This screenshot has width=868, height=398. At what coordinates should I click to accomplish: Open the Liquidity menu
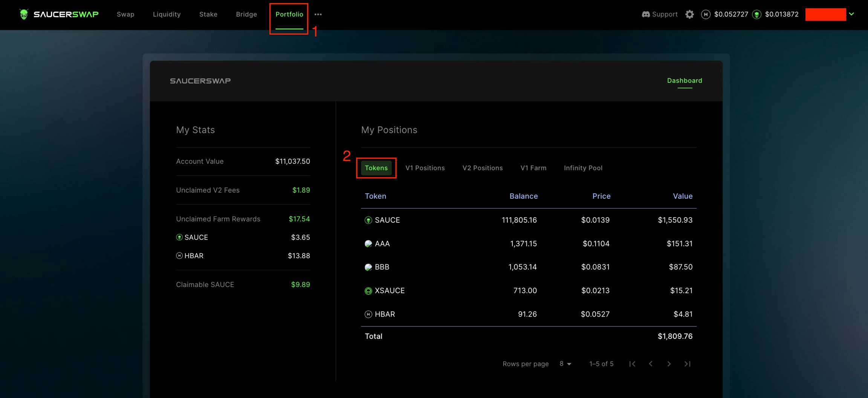[167, 14]
